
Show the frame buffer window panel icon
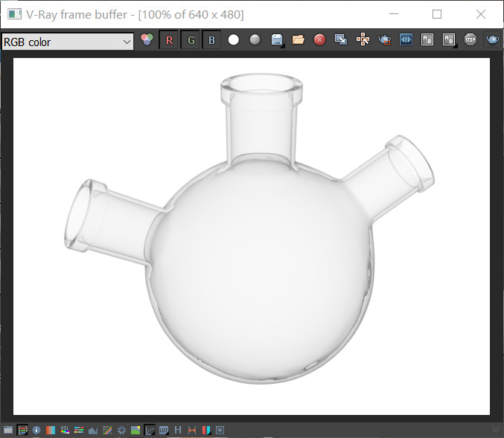[8, 430]
